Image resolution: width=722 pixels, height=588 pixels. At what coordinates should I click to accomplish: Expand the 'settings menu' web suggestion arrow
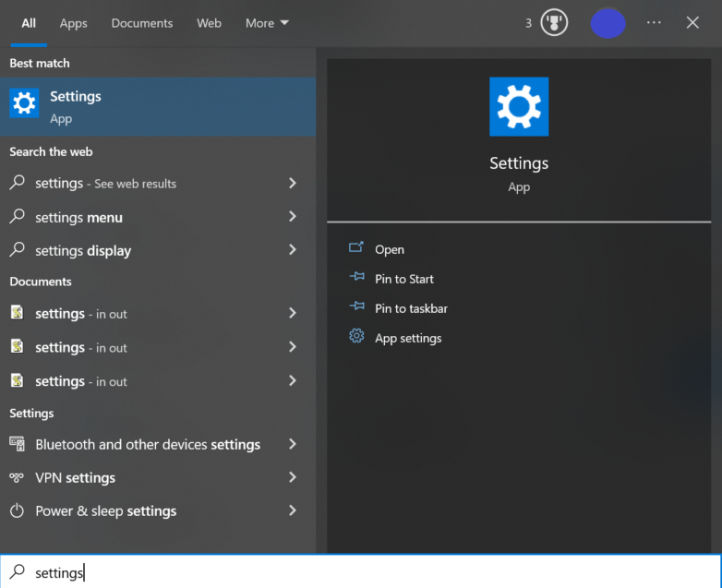293,217
